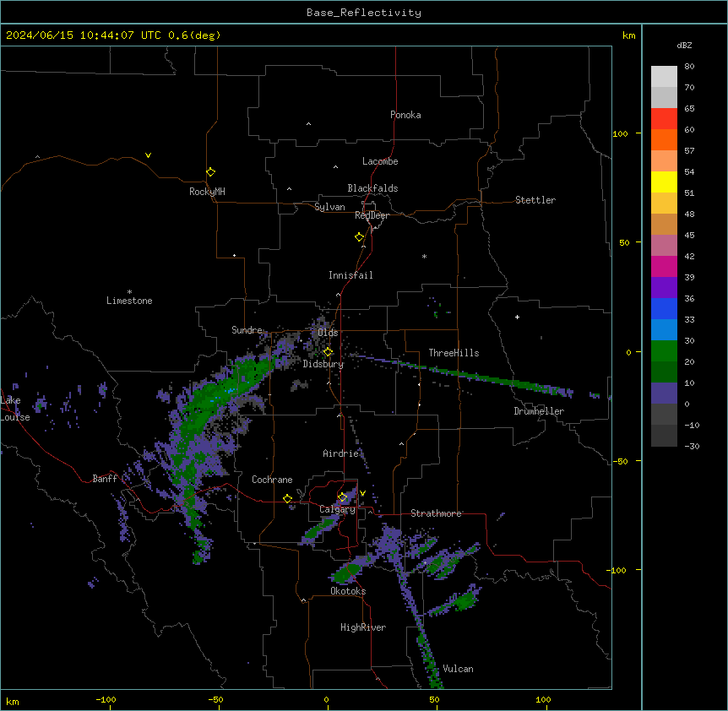The image size is (728, 711).
Task: Click the white 80 dBZ legend swatch
Action: click(664, 77)
